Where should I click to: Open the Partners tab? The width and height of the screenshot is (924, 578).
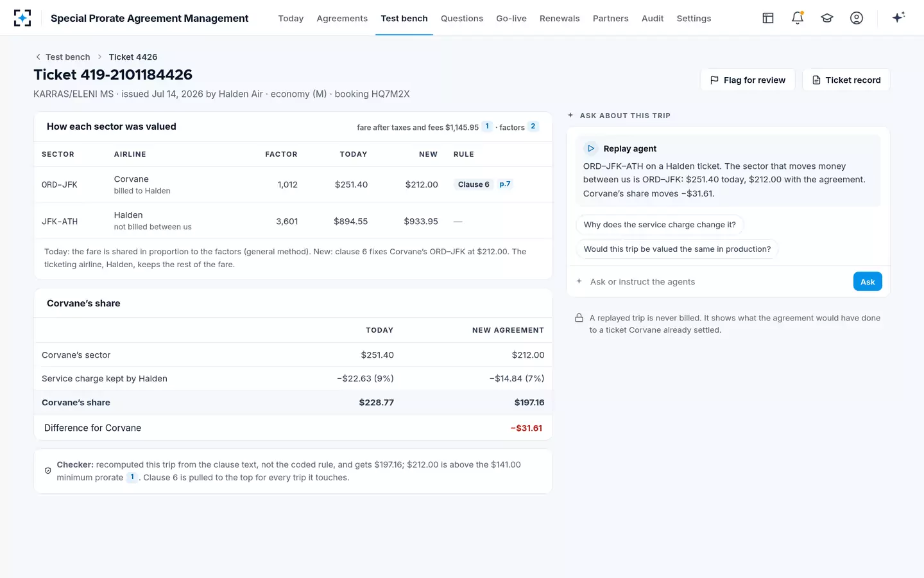tap(611, 19)
